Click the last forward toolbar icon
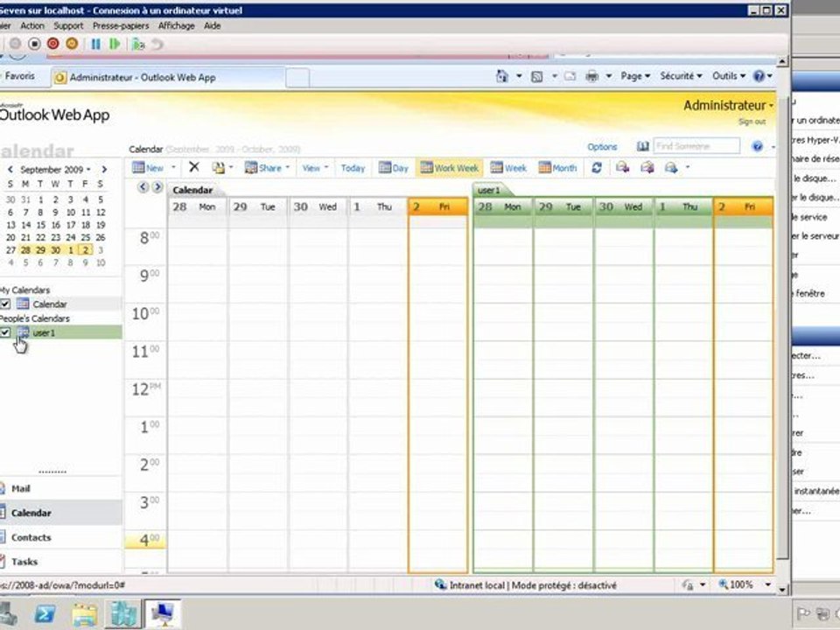The height and width of the screenshot is (630, 840). point(671,168)
